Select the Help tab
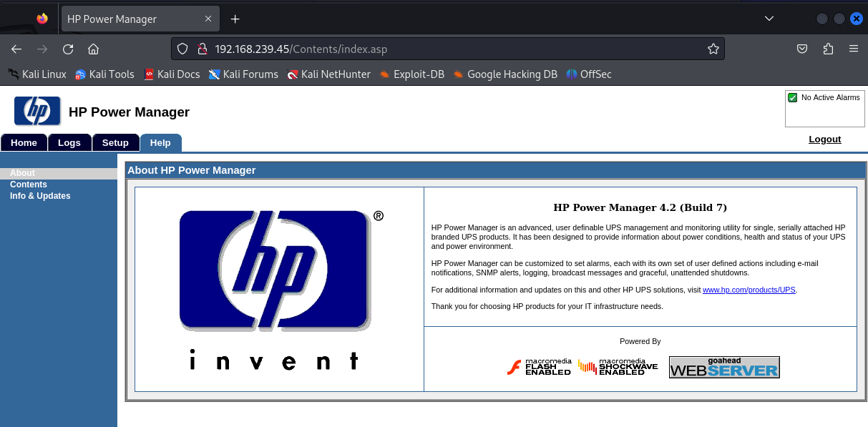This screenshot has height=427, width=868. (160, 142)
